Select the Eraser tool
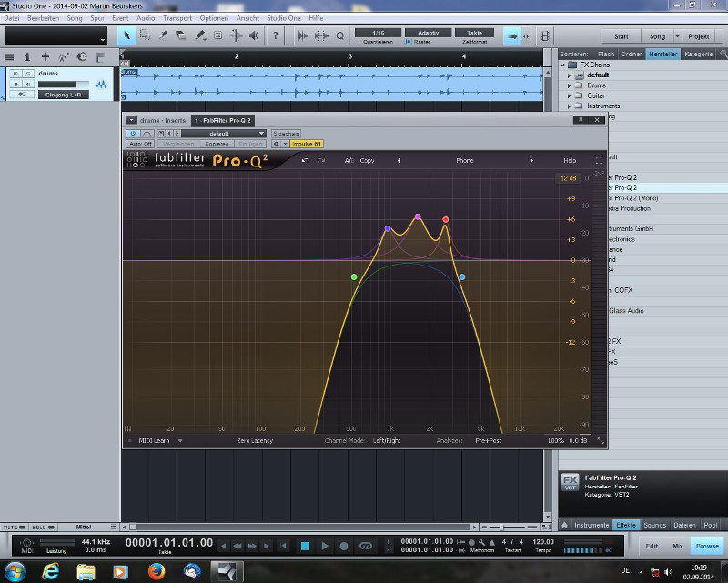The image size is (728, 583). point(181,35)
